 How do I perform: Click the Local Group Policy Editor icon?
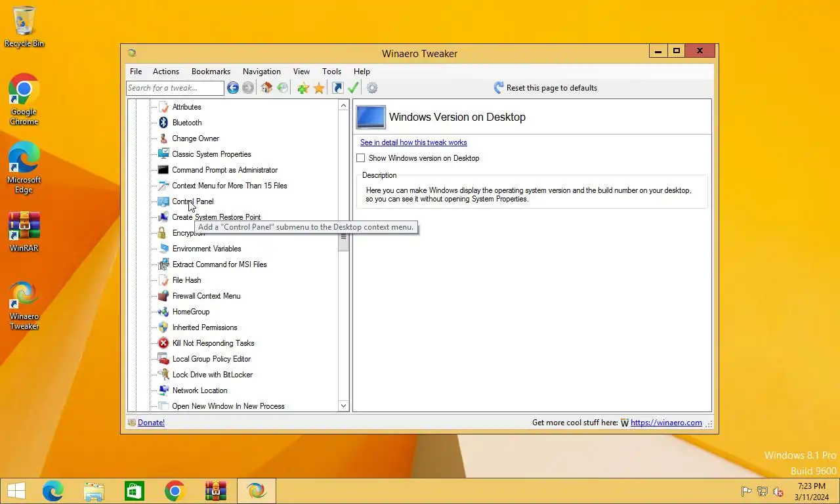pos(163,359)
